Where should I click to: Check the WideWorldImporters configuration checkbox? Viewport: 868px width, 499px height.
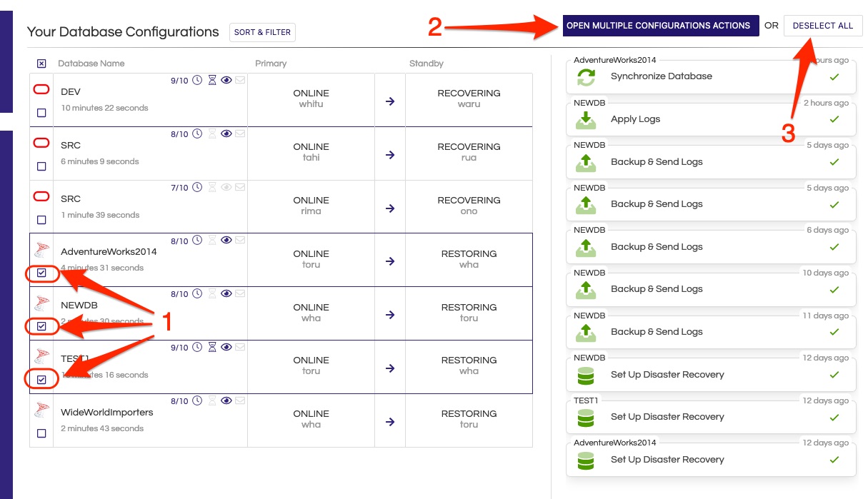(41, 433)
